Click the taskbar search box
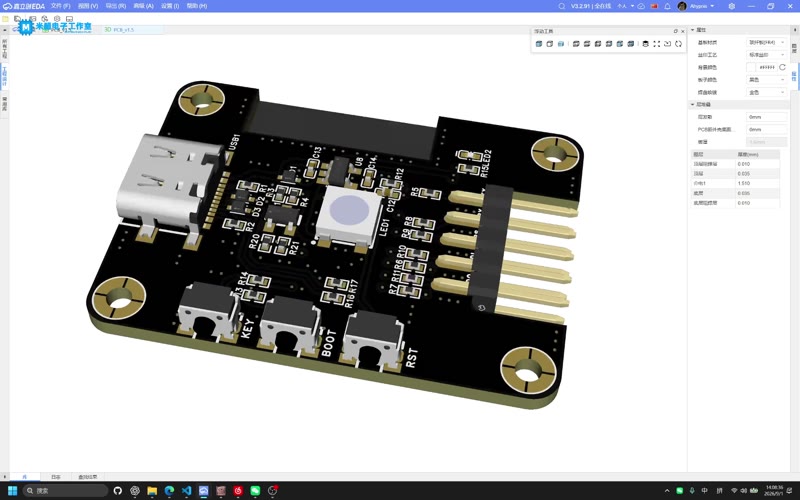Screen dimensions: 800x500 pos(65,491)
